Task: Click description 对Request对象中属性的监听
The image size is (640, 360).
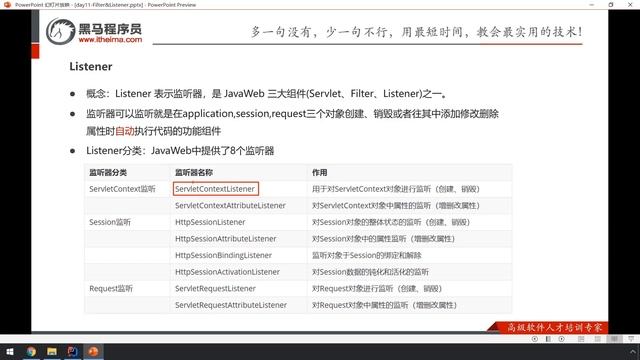Action: point(384,305)
